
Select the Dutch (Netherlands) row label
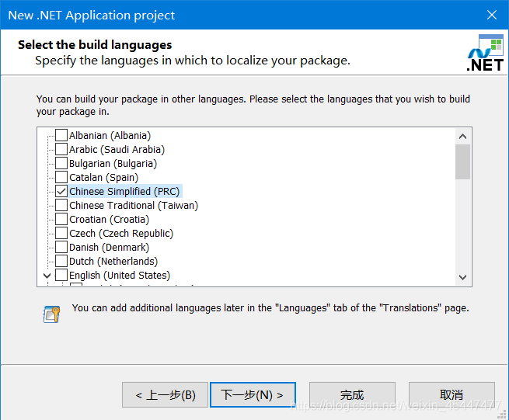coord(113,261)
